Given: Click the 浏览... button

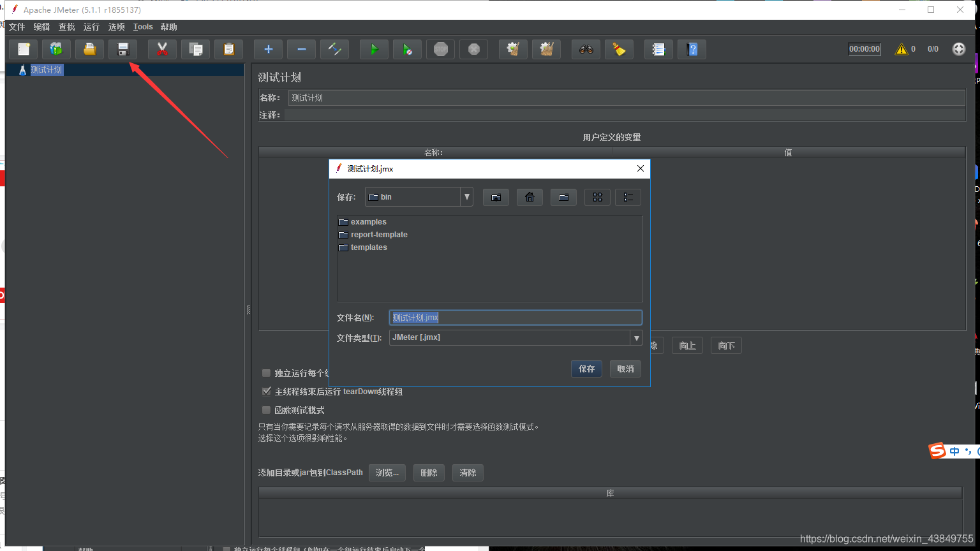Looking at the screenshot, I should point(387,473).
